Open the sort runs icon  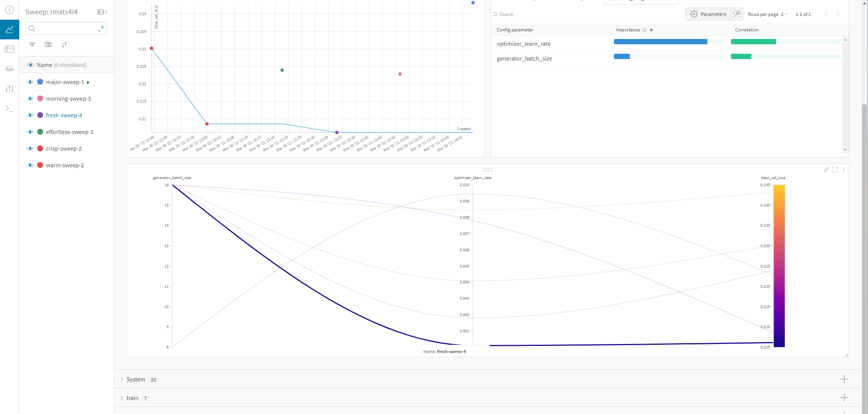coord(64,45)
